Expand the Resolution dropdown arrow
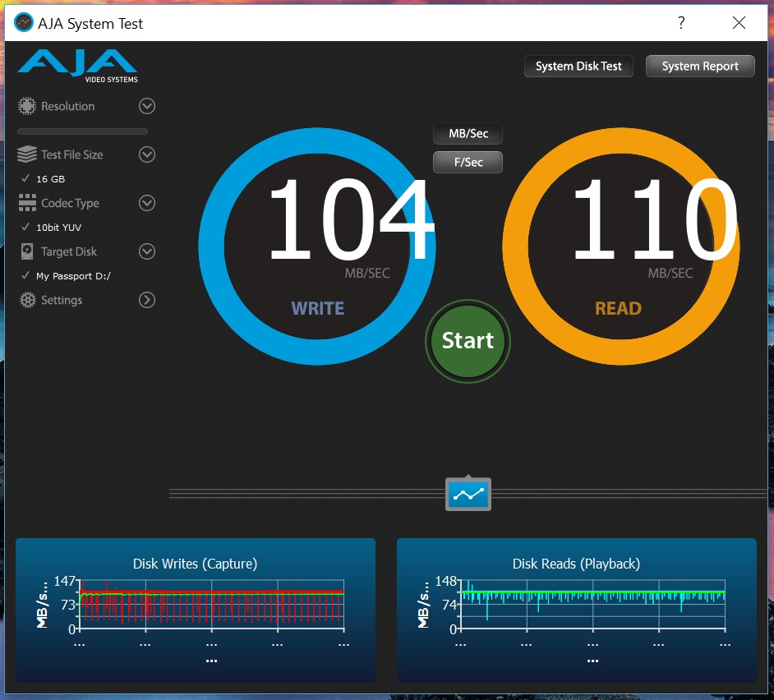 click(x=146, y=106)
